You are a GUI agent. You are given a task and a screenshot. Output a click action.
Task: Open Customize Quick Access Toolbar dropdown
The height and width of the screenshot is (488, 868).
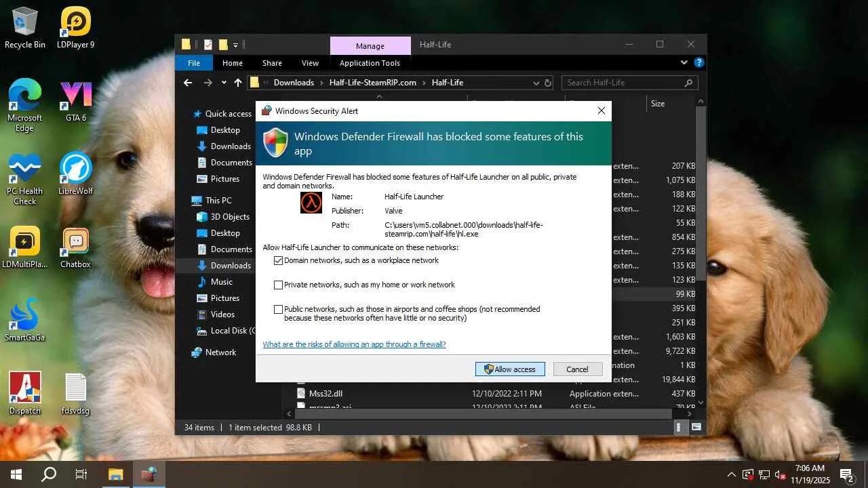[235, 45]
